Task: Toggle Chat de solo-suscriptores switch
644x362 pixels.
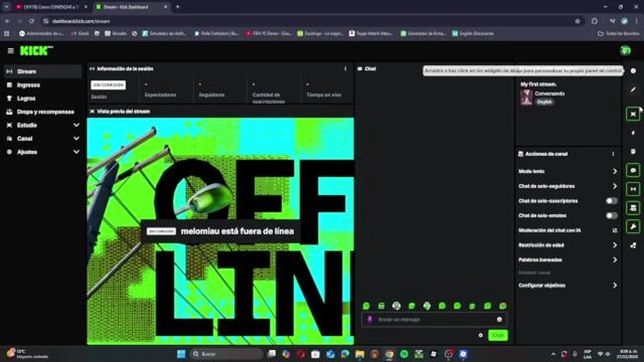Action: pos(612,201)
